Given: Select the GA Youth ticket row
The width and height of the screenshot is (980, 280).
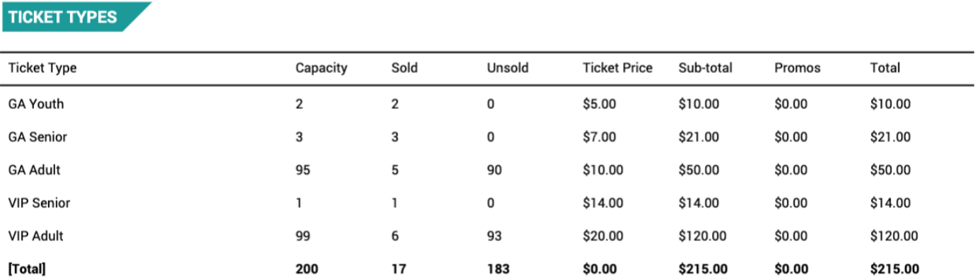Looking at the screenshot, I should [488, 104].
